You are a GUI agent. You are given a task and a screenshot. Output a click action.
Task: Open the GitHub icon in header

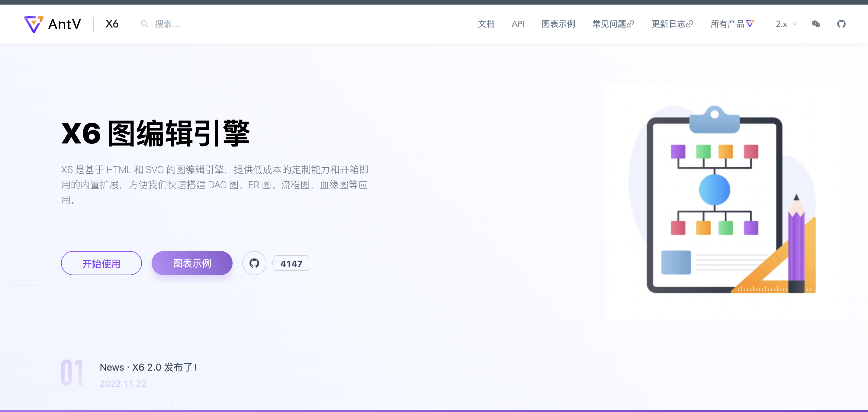841,24
